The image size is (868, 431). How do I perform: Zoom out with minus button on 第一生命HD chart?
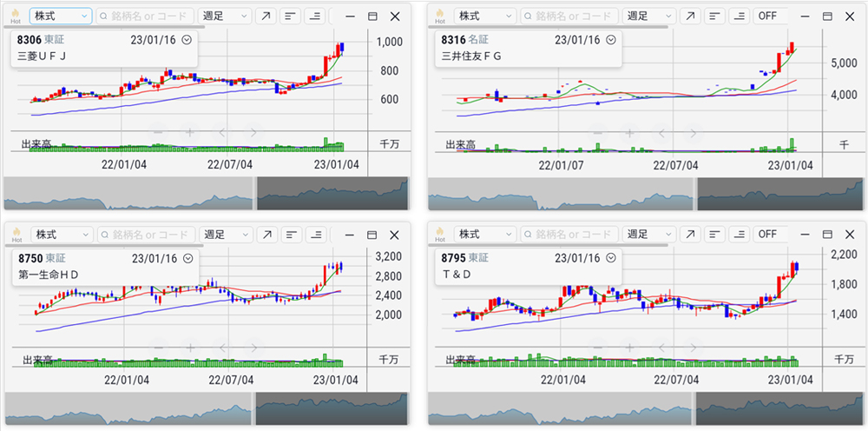[158, 348]
